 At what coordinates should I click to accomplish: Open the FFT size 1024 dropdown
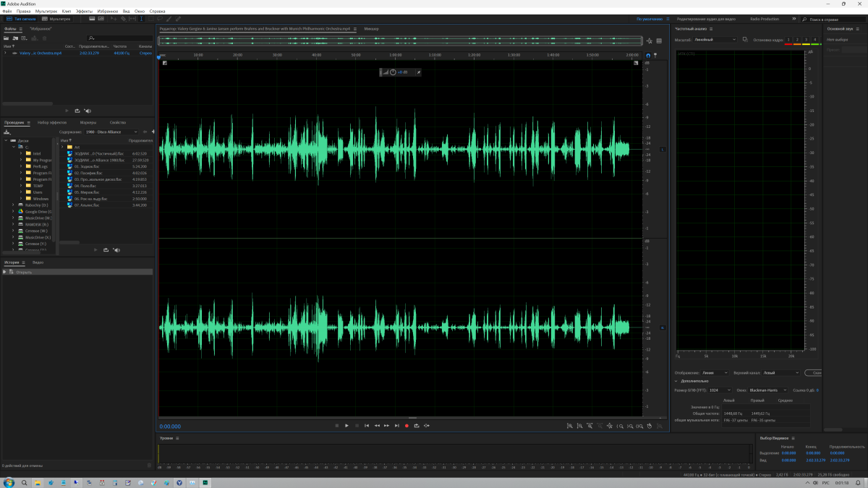click(x=720, y=390)
